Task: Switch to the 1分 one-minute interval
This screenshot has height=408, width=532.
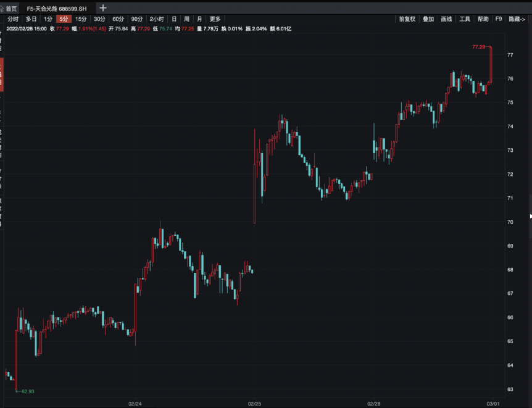Action: [48, 19]
